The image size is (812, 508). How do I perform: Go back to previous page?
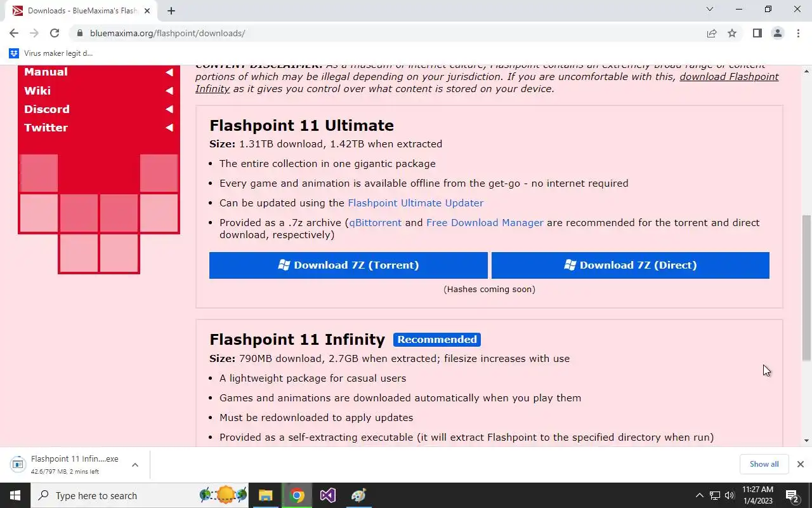(x=14, y=33)
